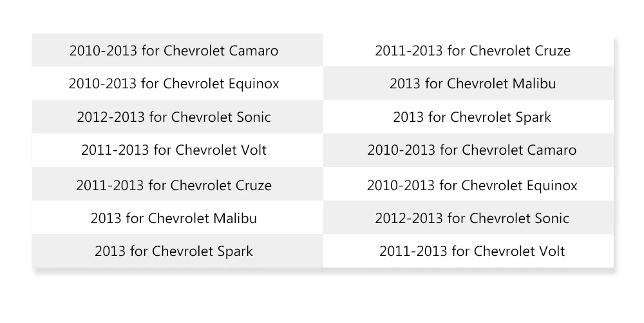The width and height of the screenshot is (644, 323).
Task: Select right-column 2010-2013 Chevrolet Camaro cell
Action: coord(469,150)
